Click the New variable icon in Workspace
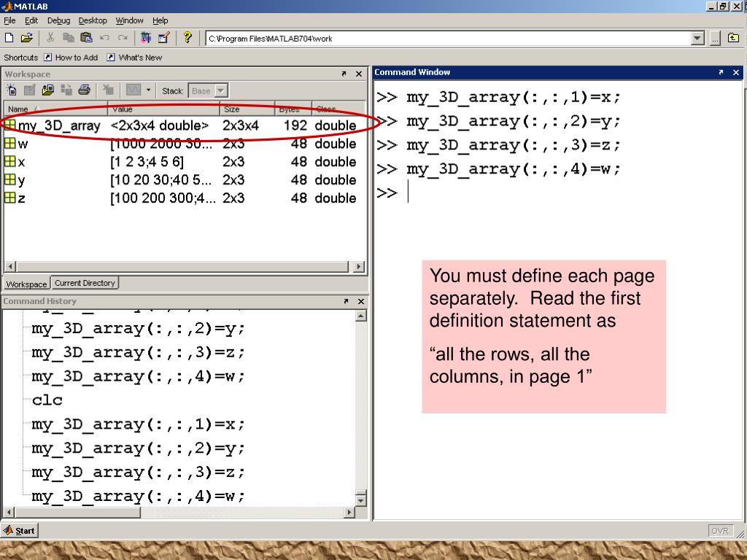 coord(12,90)
